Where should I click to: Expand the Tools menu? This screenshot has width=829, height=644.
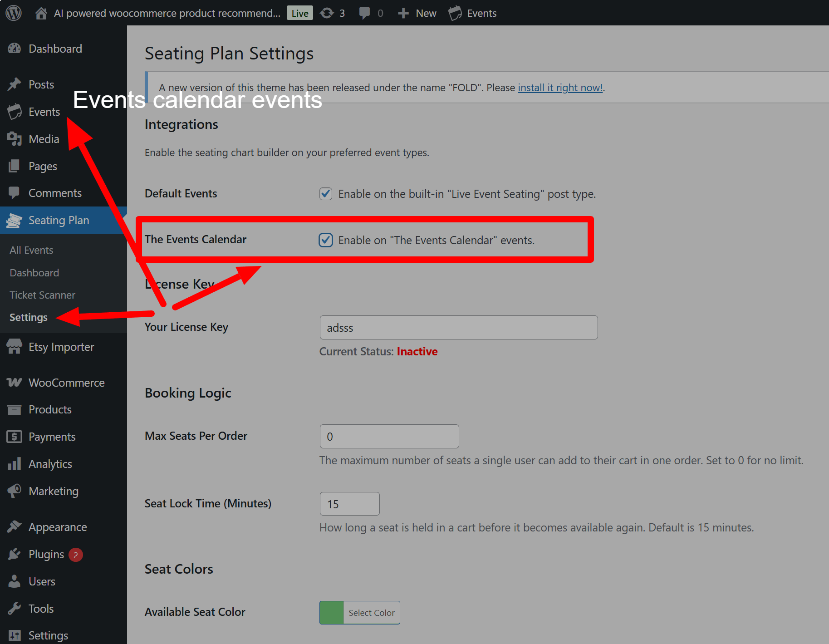(40, 608)
